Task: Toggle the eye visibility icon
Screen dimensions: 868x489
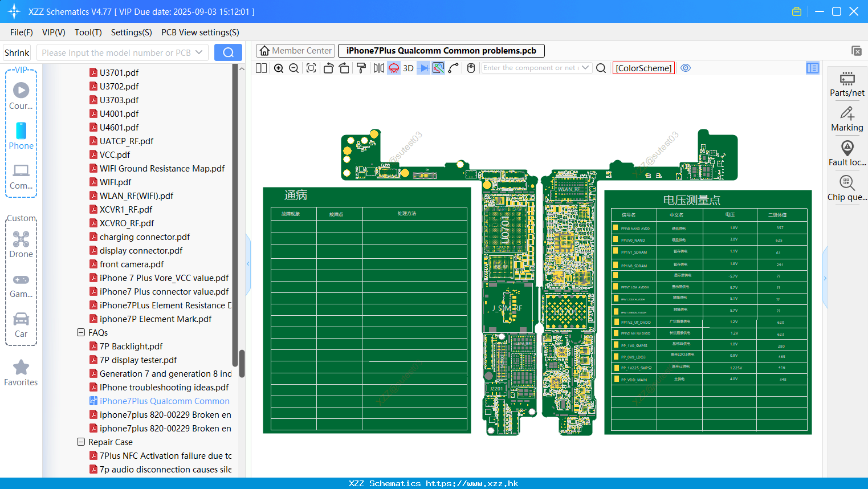Action: (x=686, y=68)
